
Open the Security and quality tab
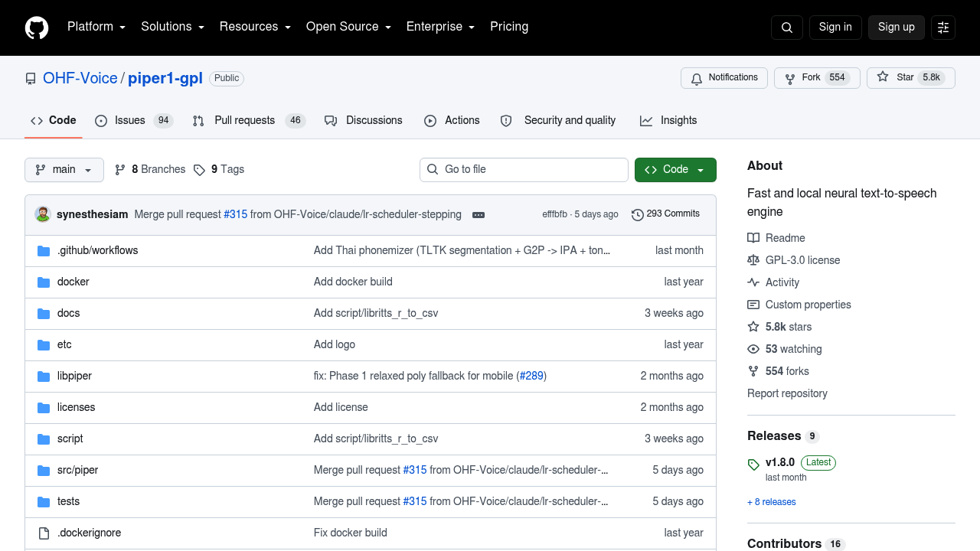point(558,121)
